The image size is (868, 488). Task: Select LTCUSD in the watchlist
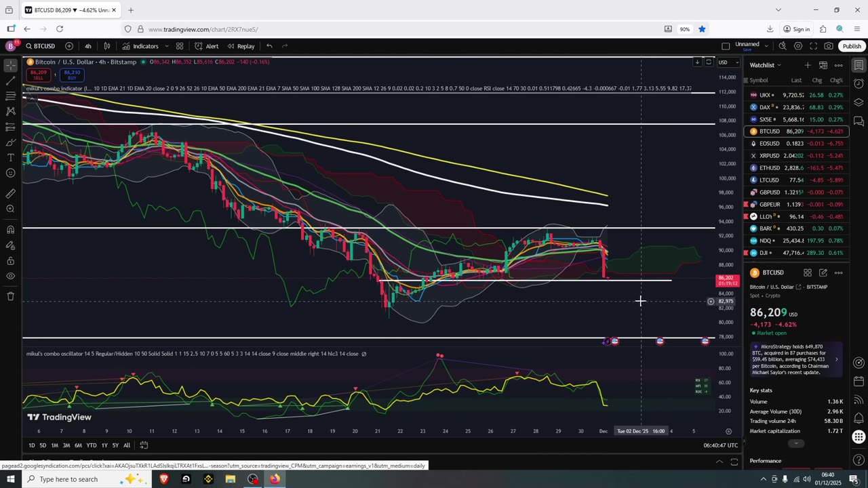[x=797, y=180]
